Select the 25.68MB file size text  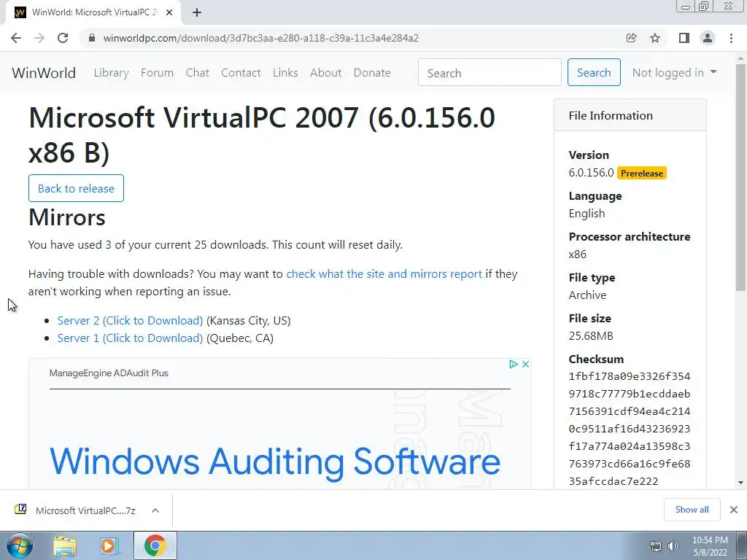coord(591,335)
